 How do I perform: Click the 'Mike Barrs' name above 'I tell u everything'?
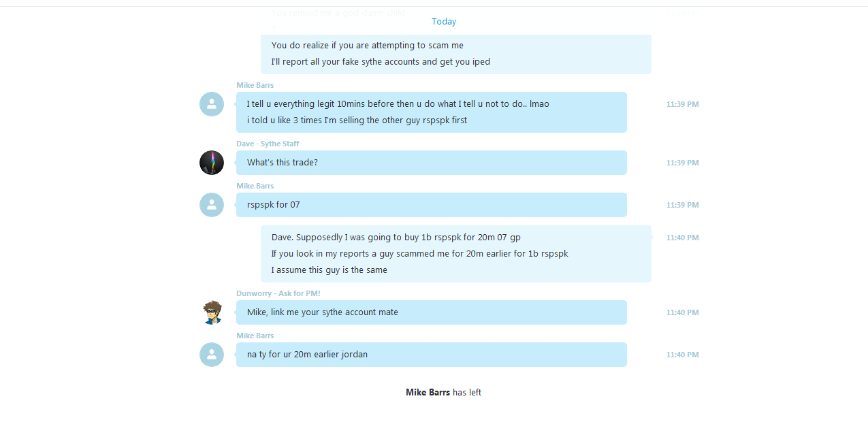point(255,85)
